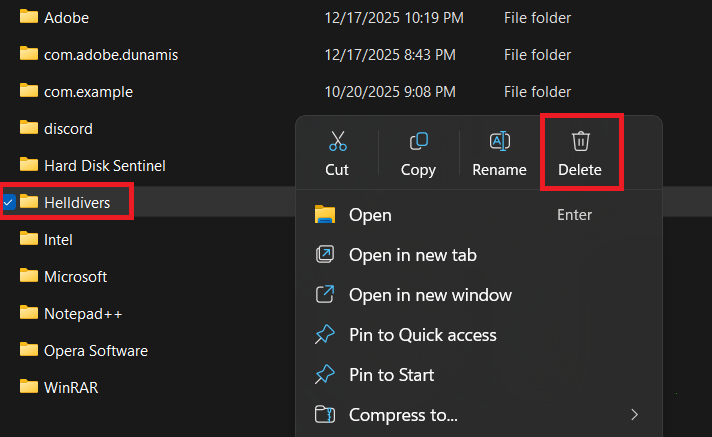Click the Cut scissors icon
Viewport: 712px width, 437px height.
(x=337, y=142)
